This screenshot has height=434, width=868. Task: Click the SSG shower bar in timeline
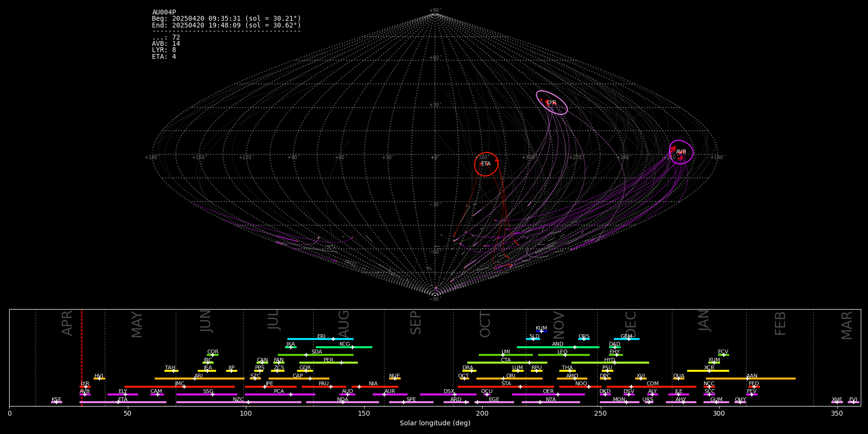pyautogui.click(x=206, y=394)
